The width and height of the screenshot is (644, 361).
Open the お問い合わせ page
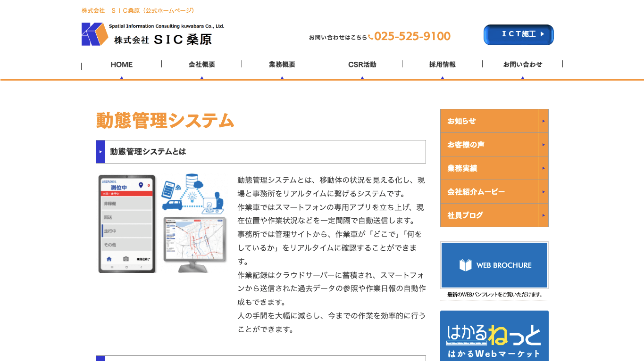[x=522, y=64]
